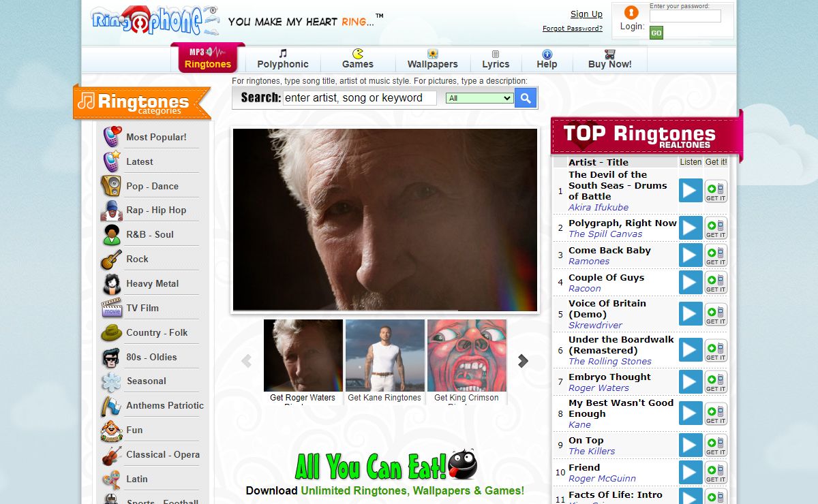Click the Country - Folk hat icon
This screenshot has width=818, height=504.
112,332
